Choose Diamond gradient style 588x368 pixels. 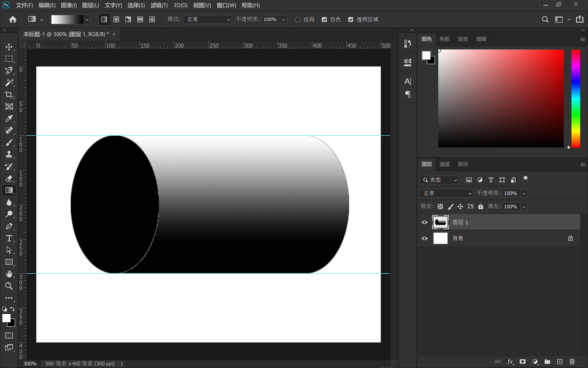pos(152,19)
